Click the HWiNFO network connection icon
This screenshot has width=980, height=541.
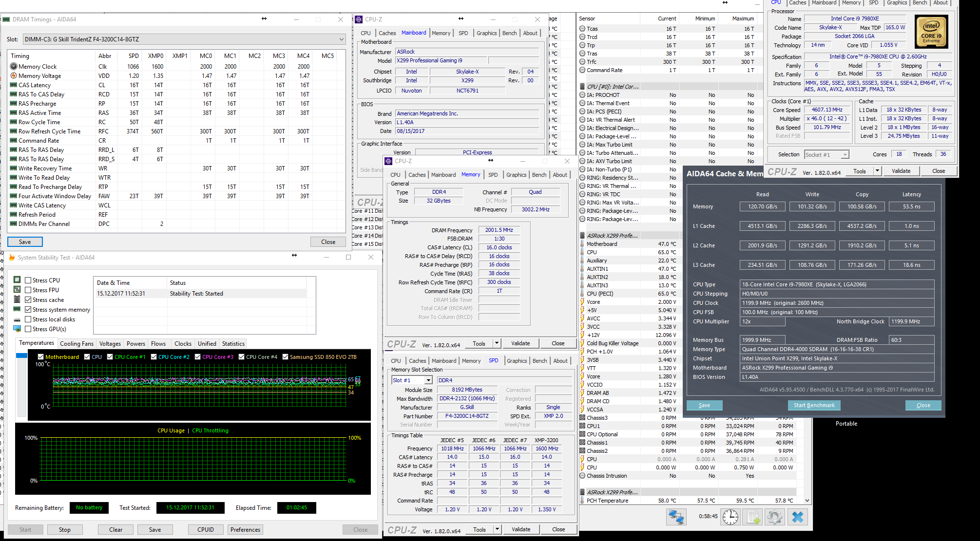[x=676, y=517]
